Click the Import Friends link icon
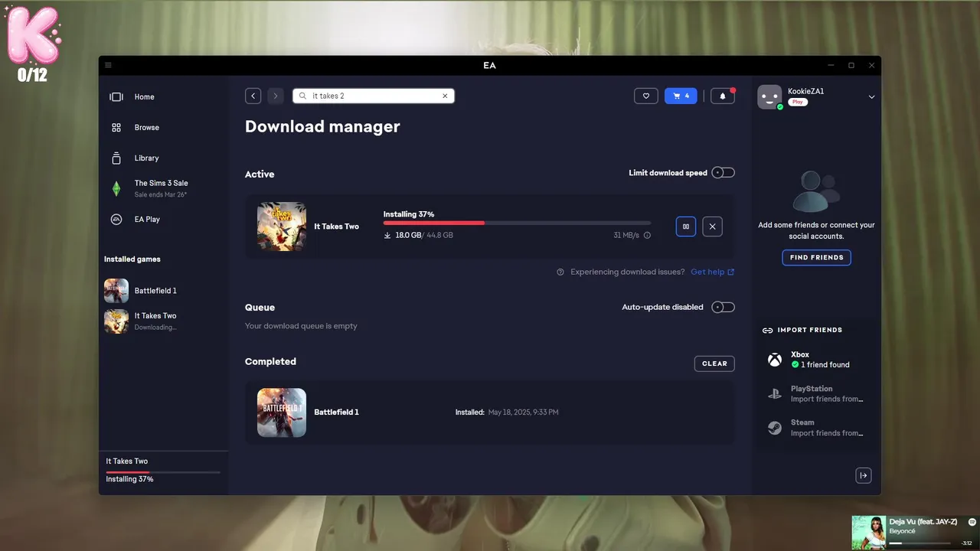980x551 pixels. [x=767, y=331]
